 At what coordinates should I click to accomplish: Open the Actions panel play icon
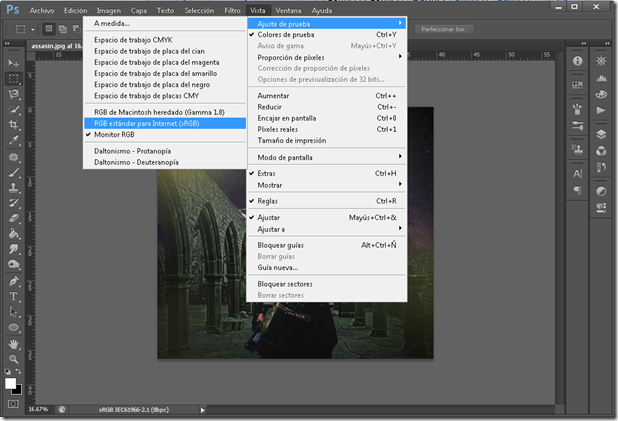(x=601, y=110)
